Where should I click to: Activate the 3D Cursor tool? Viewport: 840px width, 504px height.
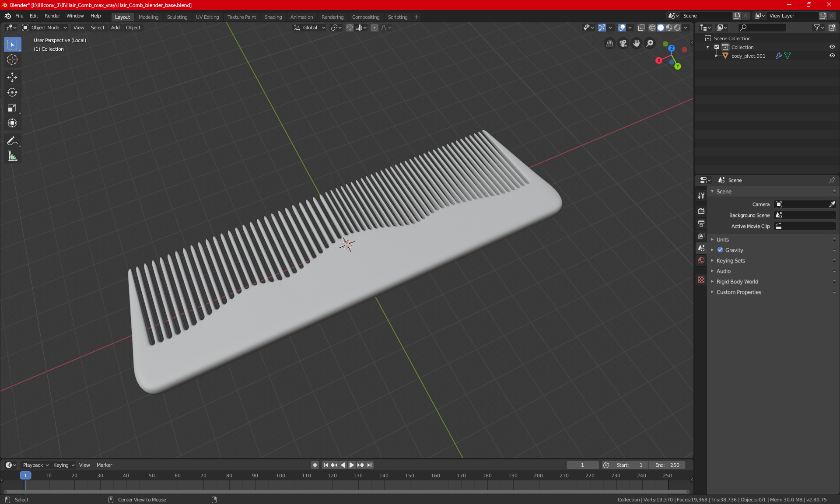[12, 59]
